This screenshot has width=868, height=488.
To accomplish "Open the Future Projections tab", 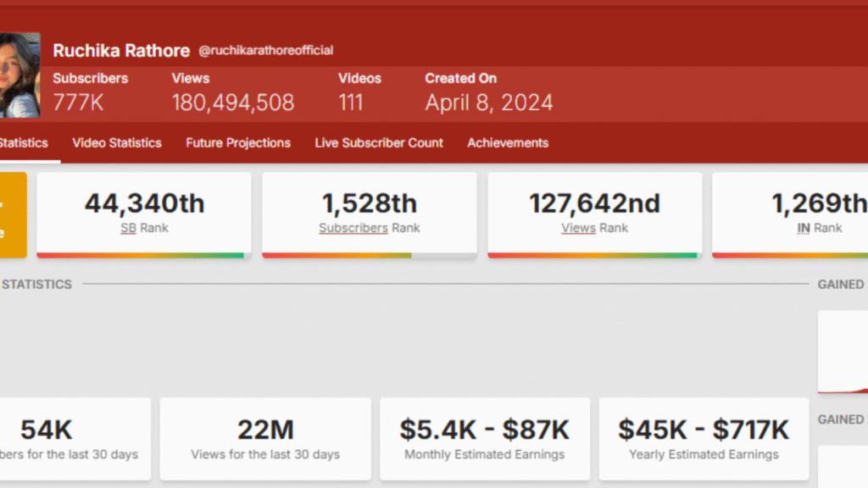I will point(238,142).
